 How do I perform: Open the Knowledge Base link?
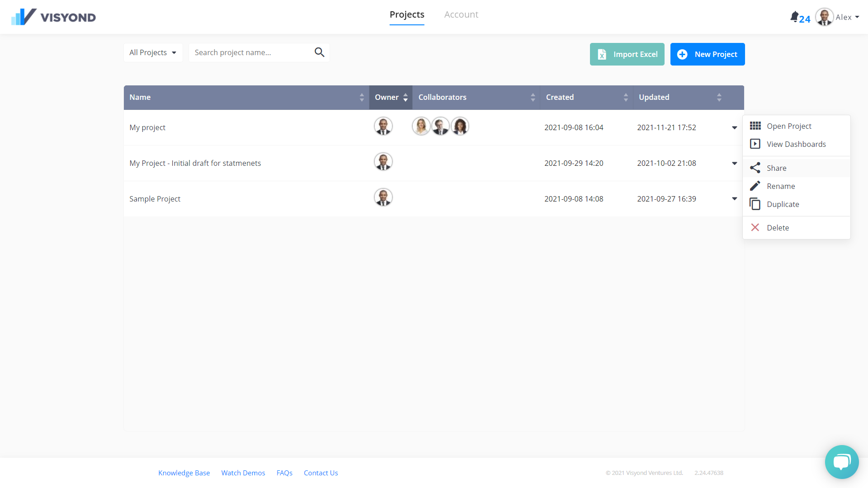pyautogui.click(x=184, y=473)
